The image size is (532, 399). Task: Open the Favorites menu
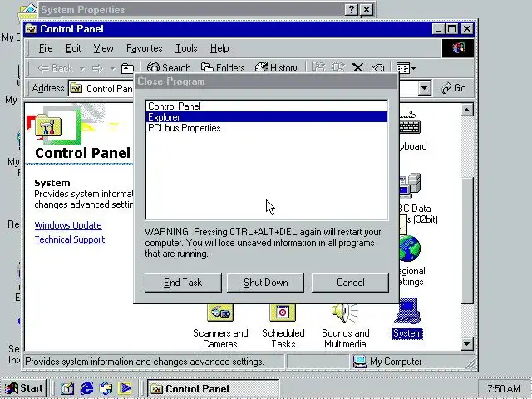[144, 48]
